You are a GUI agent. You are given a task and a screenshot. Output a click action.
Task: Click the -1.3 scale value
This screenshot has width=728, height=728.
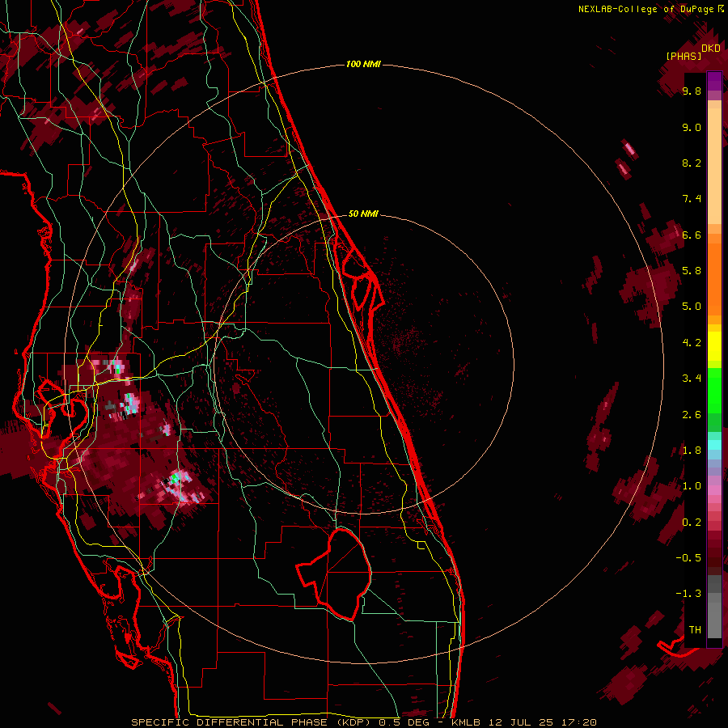tap(688, 594)
